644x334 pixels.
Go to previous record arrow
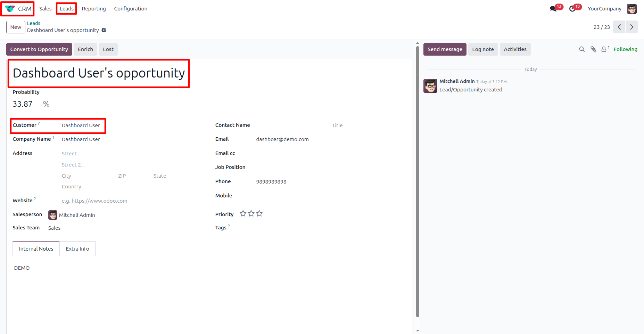pyautogui.click(x=619, y=27)
